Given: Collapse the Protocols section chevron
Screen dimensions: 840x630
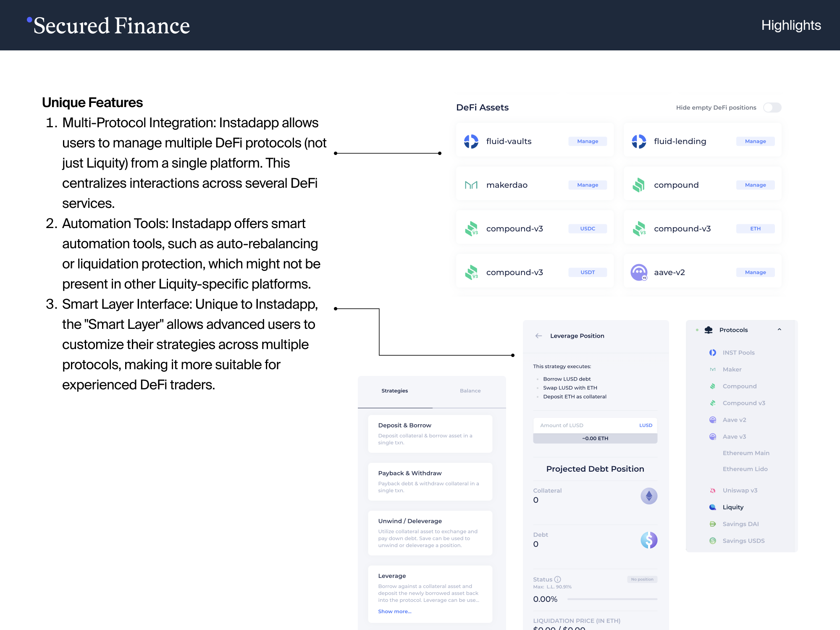Looking at the screenshot, I should (780, 330).
